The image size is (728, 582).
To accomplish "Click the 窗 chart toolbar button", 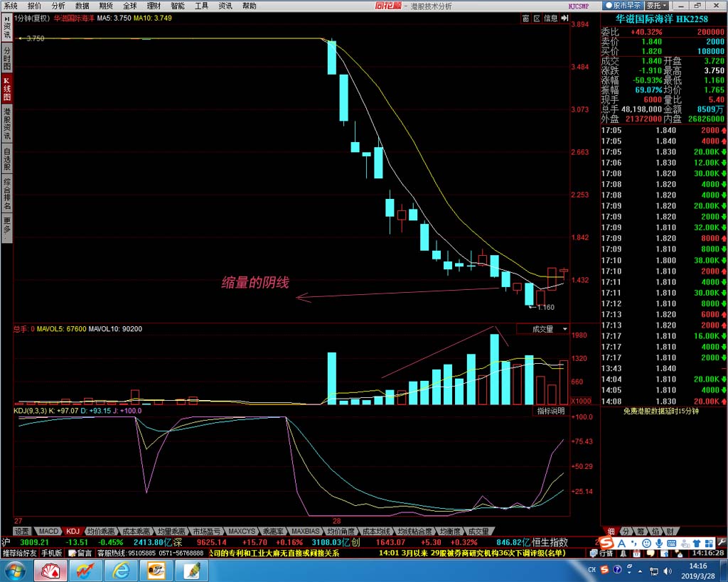I will (x=525, y=18).
